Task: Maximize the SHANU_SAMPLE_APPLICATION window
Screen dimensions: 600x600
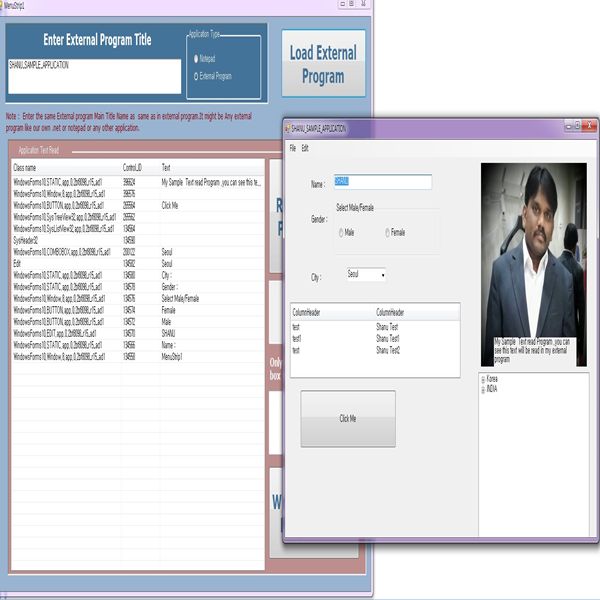Action: point(577,126)
